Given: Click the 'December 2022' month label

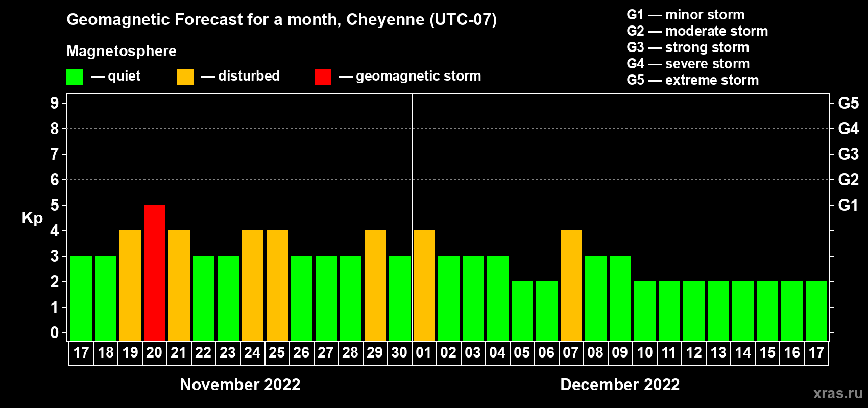Looking at the screenshot, I should point(620,385).
